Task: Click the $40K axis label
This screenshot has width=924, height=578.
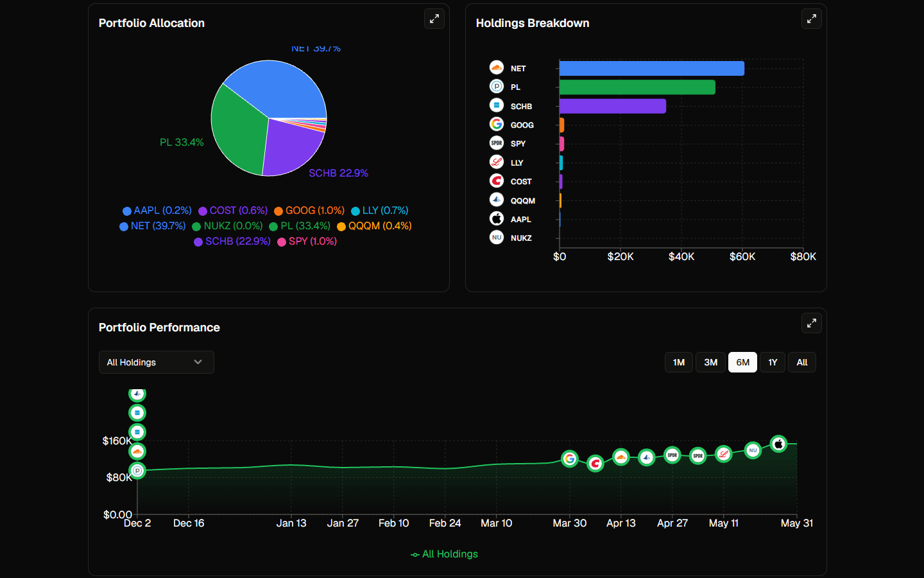Action: (681, 257)
